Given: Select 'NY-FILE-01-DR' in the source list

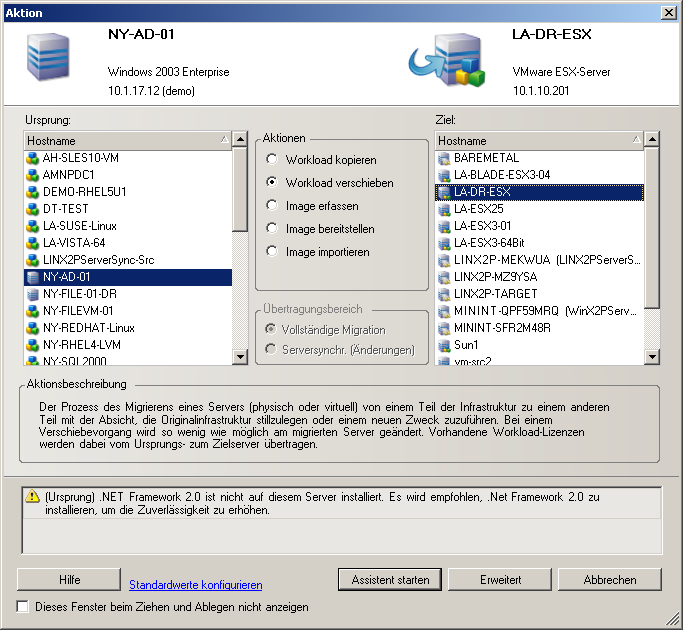Looking at the screenshot, I should click(x=128, y=294).
